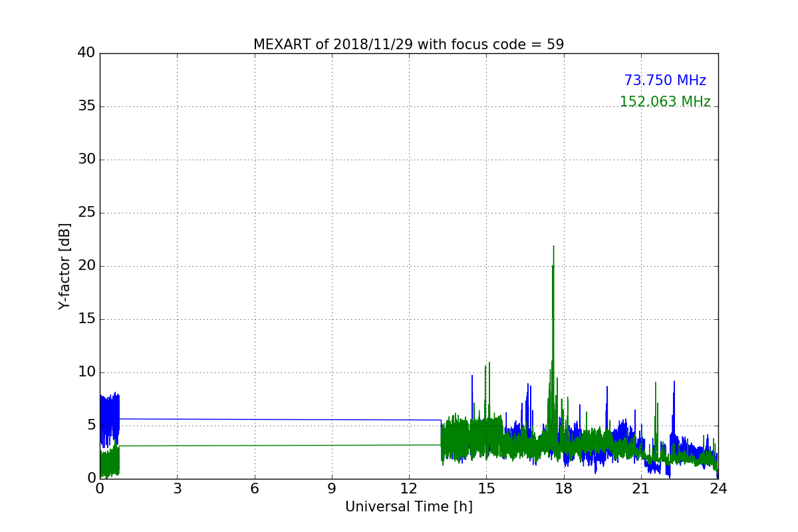798x532 pixels.
Task: Select the blue 73.750 MHz legend label
Action: click(x=664, y=80)
